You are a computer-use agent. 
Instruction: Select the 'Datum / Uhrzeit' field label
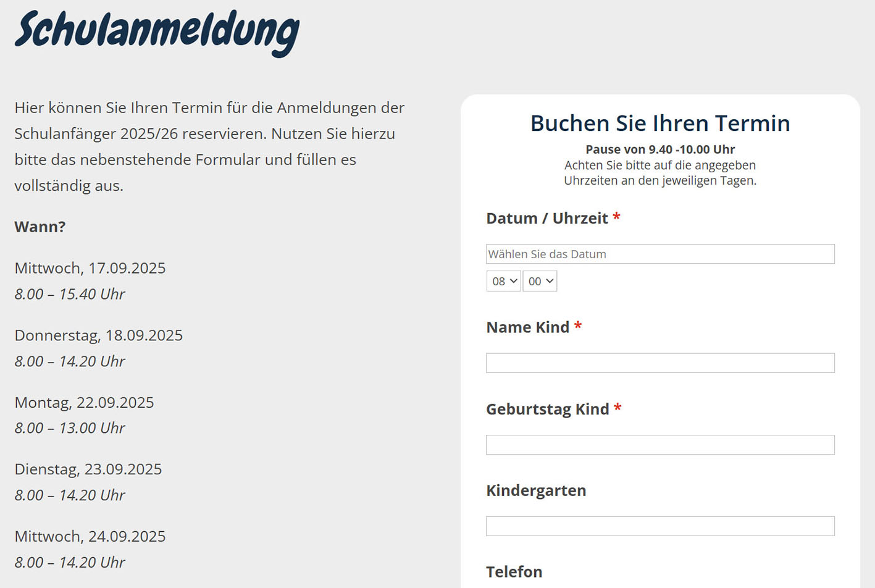[x=547, y=218]
